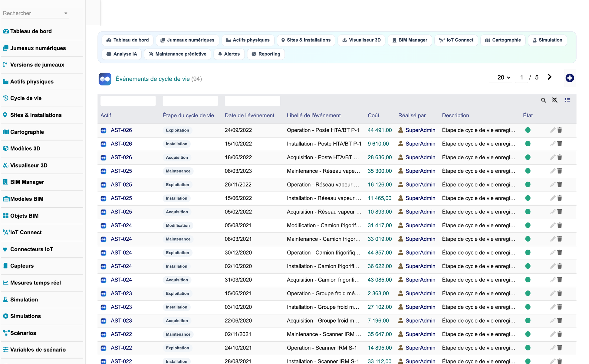Click the Variables de scénario sliders icon
Screen dimensions: 589x364
[x=5, y=349]
